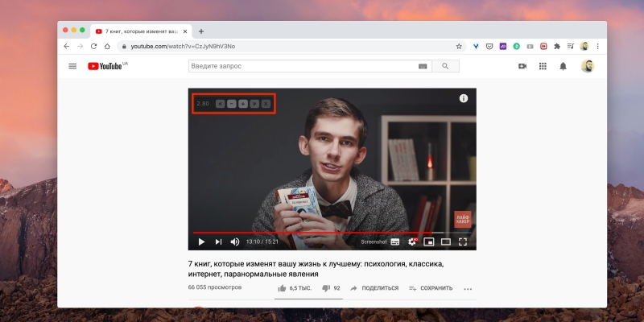Mute the video volume
The width and height of the screenshot is (644, 322).
[235, 242]
